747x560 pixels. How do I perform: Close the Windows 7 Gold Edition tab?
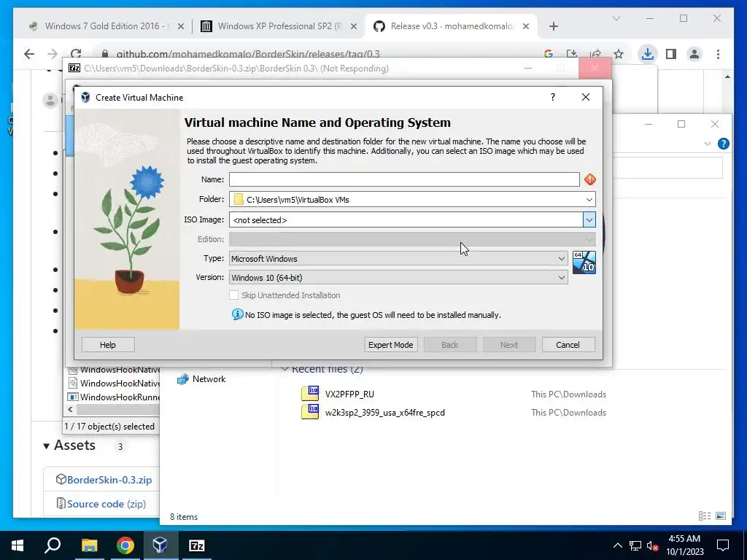[181, 26]
